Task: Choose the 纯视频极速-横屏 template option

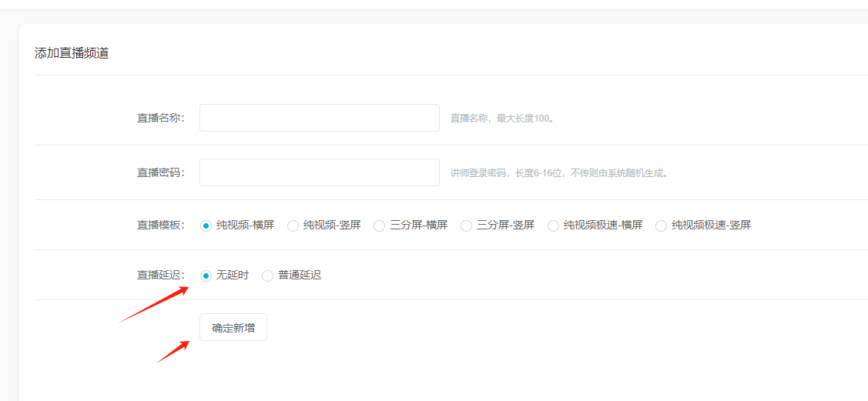Action: (x=553, y=226)
